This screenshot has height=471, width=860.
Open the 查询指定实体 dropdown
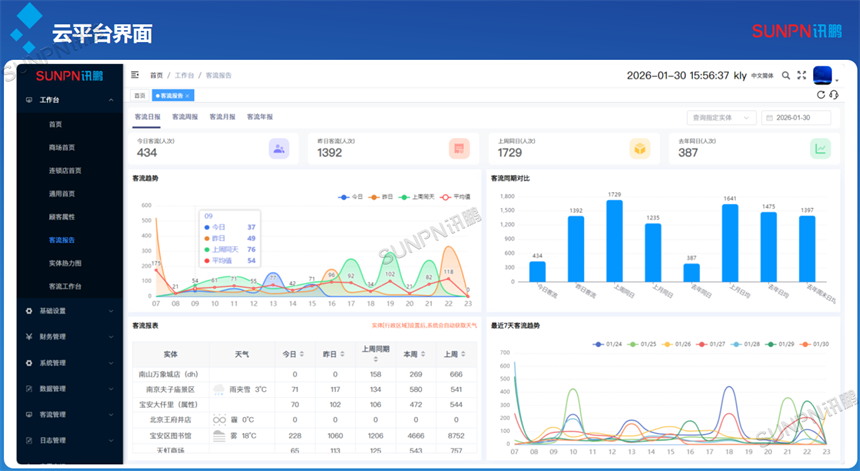tap(720, 118)
